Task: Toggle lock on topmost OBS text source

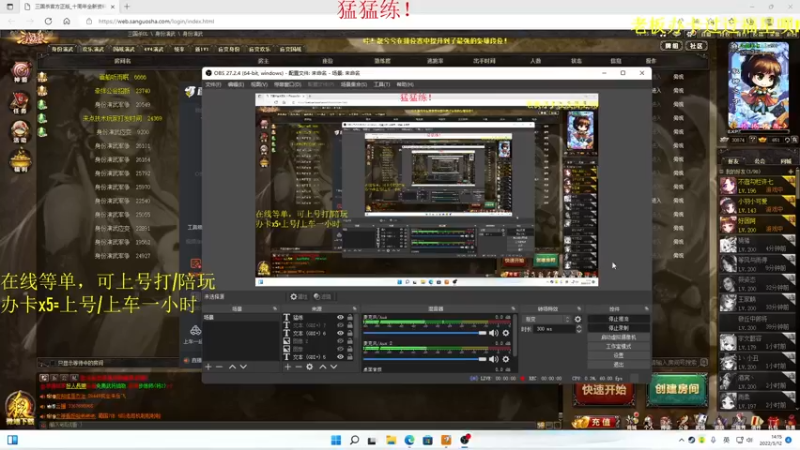Action: point(350,317)
